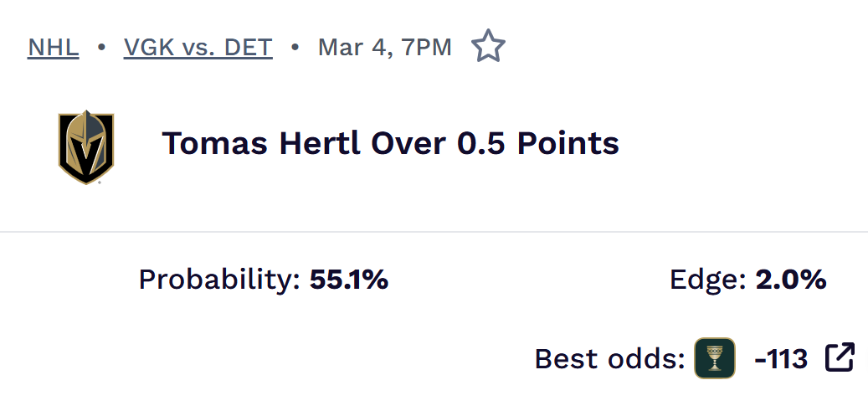Screen dimensions: 868x411
Task: Select the Tomas Hertl Over 0.5 Points title
Action: (x=390, y=143)
